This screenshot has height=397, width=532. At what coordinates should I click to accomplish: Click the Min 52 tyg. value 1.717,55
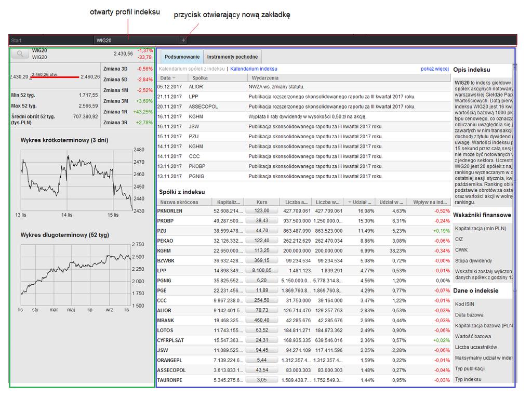pos(88,95)
